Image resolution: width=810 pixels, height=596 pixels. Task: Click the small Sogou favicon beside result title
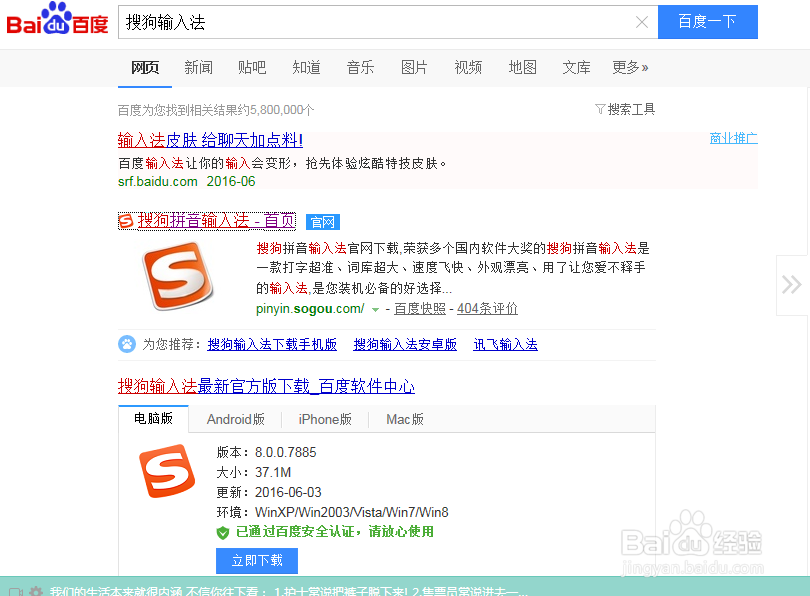[126, 222]
